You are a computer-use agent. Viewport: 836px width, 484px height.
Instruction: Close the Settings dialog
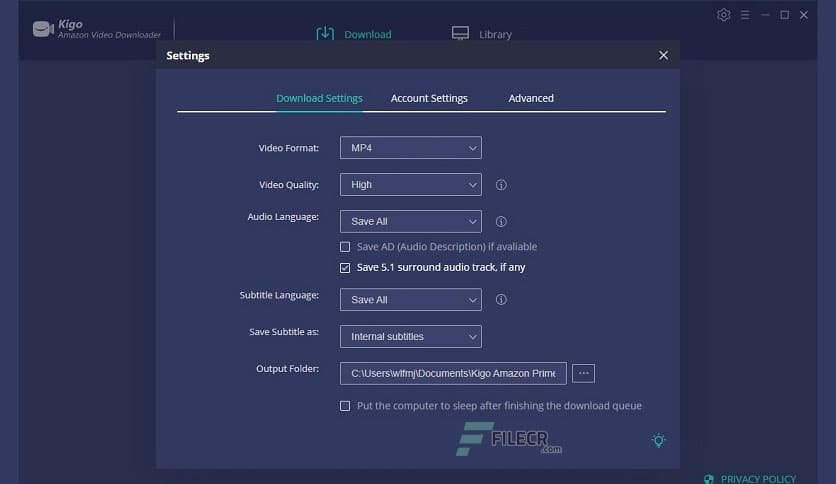[x=663, y=55]
